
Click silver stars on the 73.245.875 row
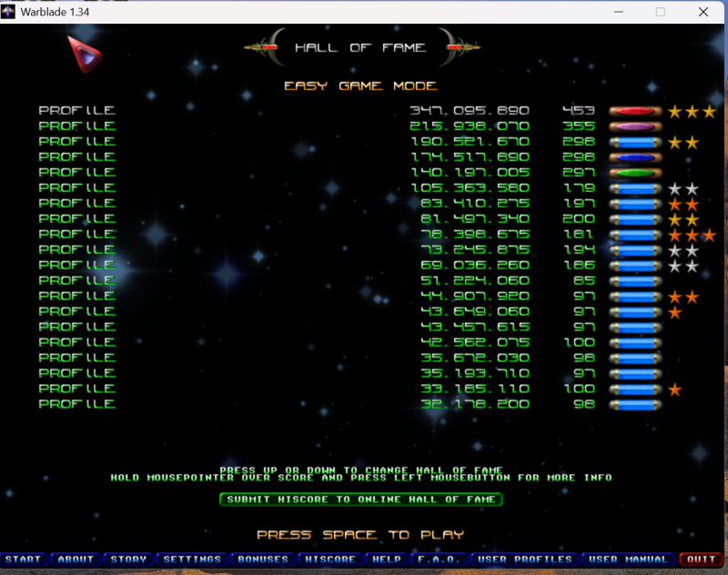coord(683,250)
